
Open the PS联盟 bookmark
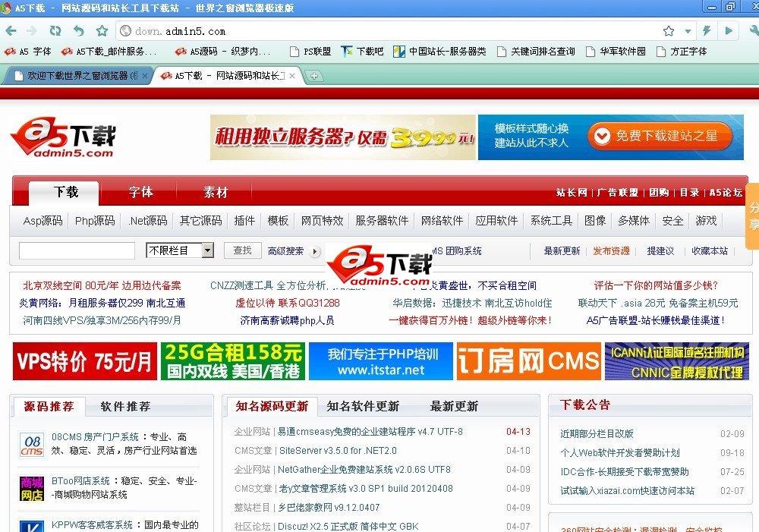click(x=310, y=52)
